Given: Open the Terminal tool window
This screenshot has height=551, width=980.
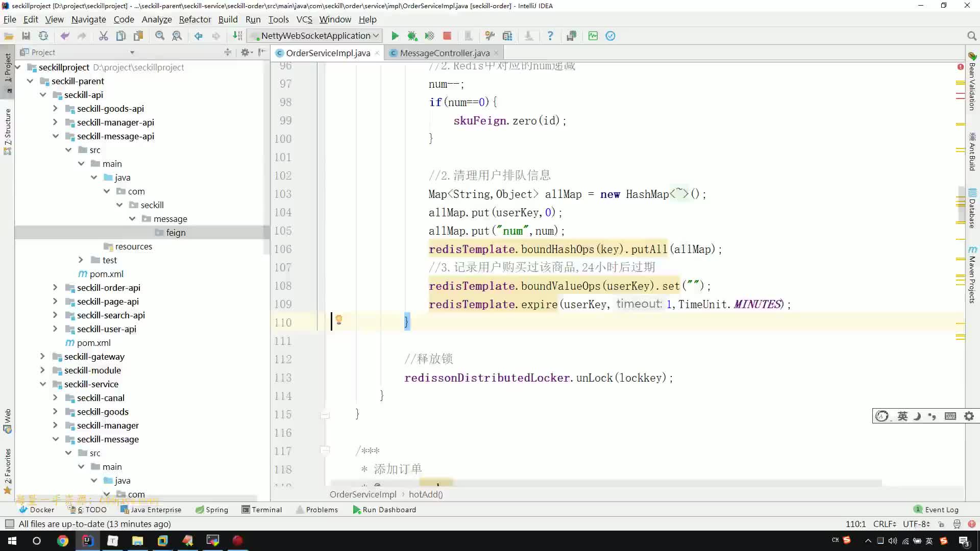Looking at the screenshot, I should [262, 510].
